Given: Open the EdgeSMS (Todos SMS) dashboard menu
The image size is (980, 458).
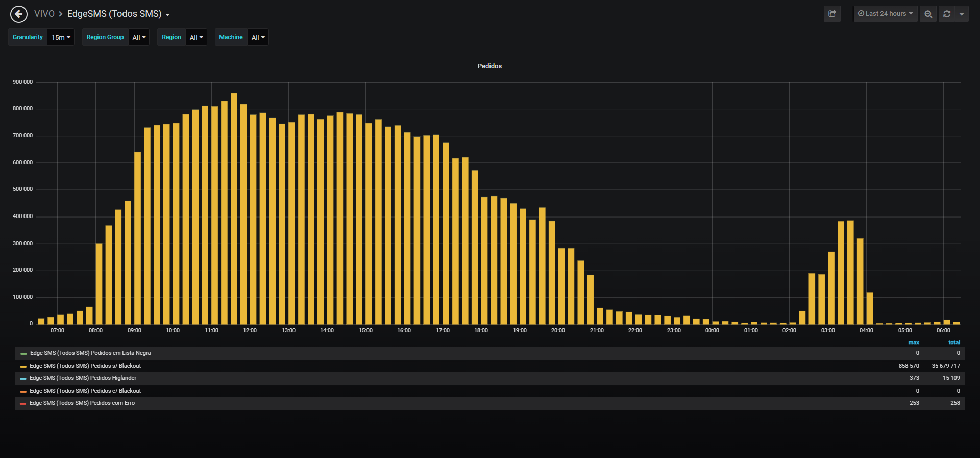Looking at the screenshot, I should [118, 14].
